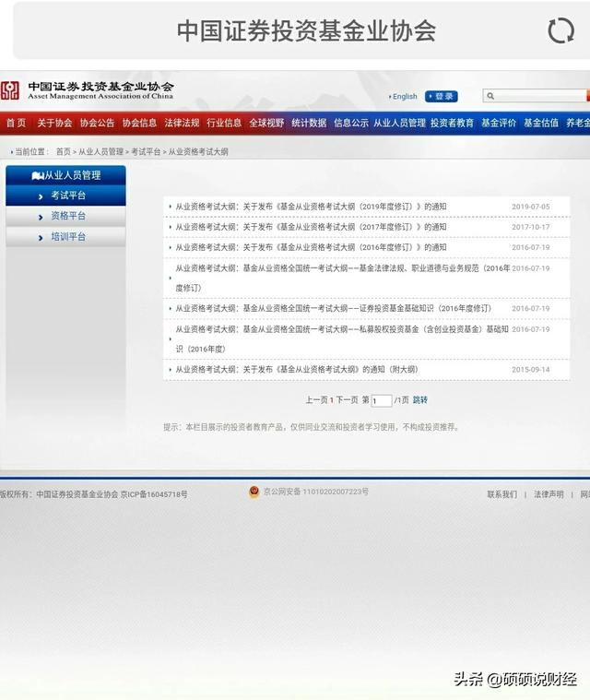Image resolution: width=590 pixels, height=700 pixels.
Task: Open the 全球视野 navigation item
Action: point(266,123)
